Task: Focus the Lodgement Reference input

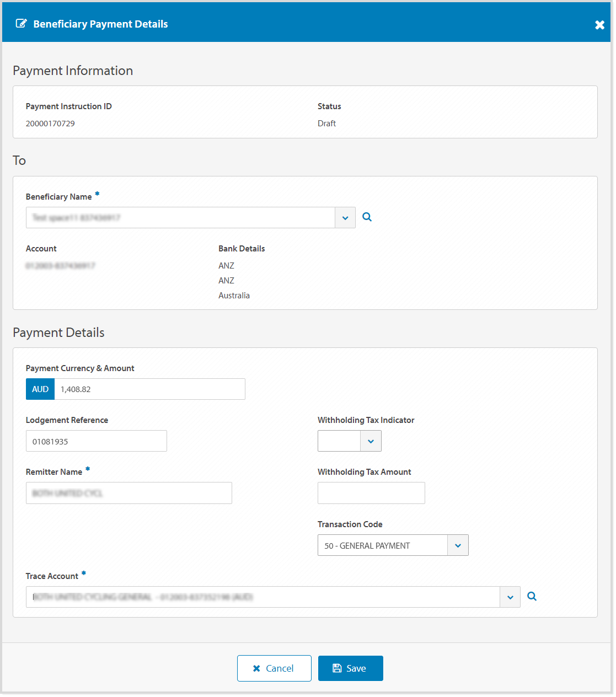Action: (x=96, y=441)
